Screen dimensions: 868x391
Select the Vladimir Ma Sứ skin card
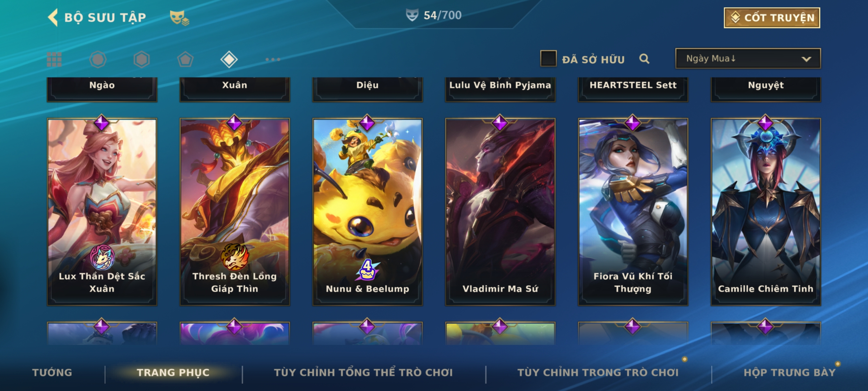(x=500, y=212)
